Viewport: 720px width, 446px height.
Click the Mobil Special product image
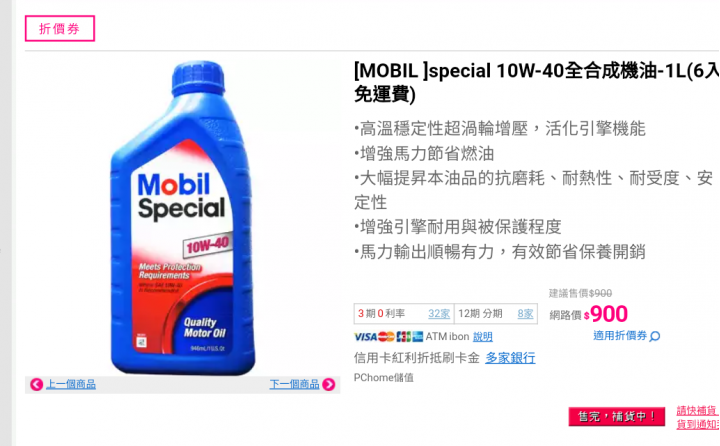tap(183, 218)
